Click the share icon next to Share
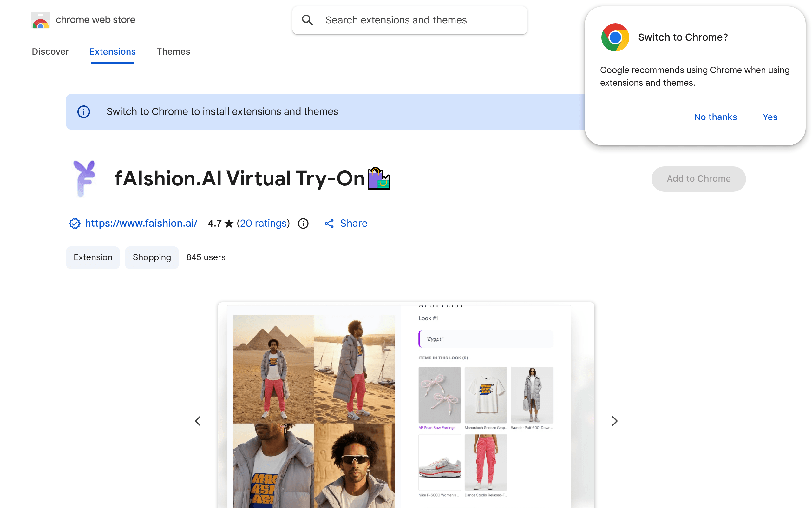 329,224
